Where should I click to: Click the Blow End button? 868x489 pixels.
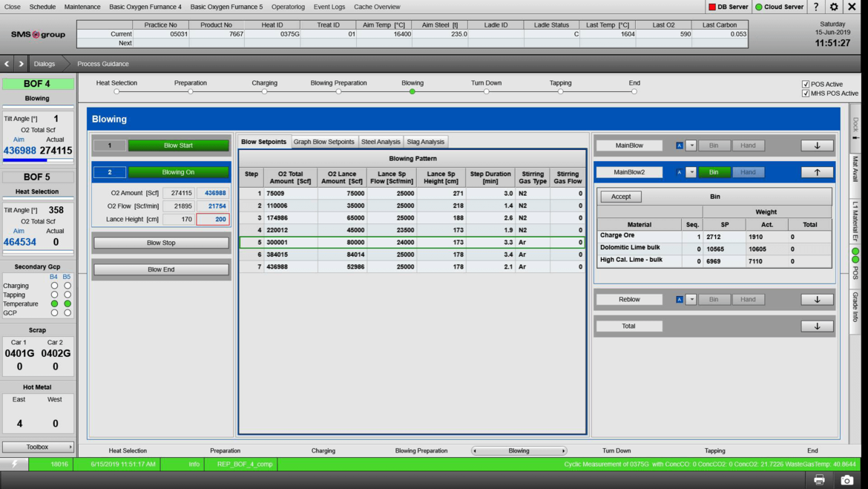coord(161,269)
